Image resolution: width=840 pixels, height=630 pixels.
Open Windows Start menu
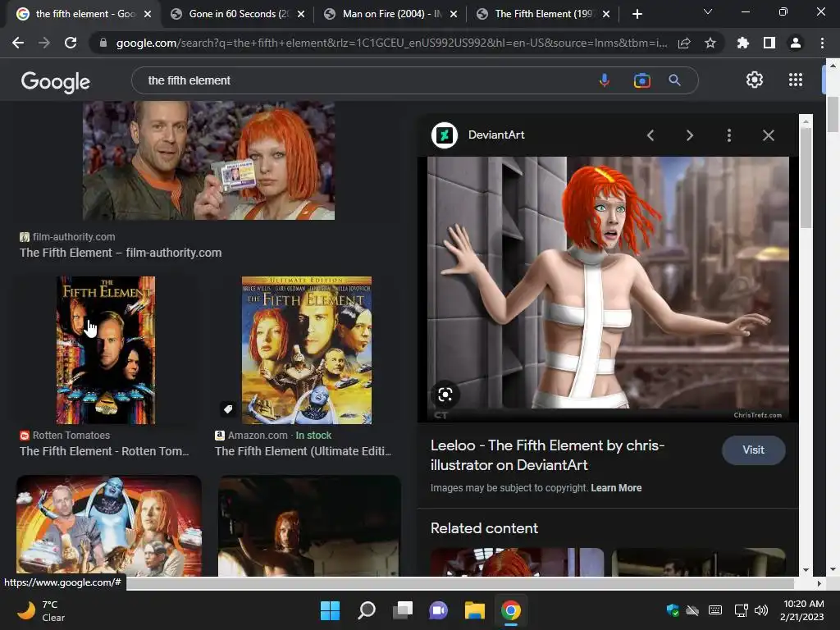tap(330, 610)
